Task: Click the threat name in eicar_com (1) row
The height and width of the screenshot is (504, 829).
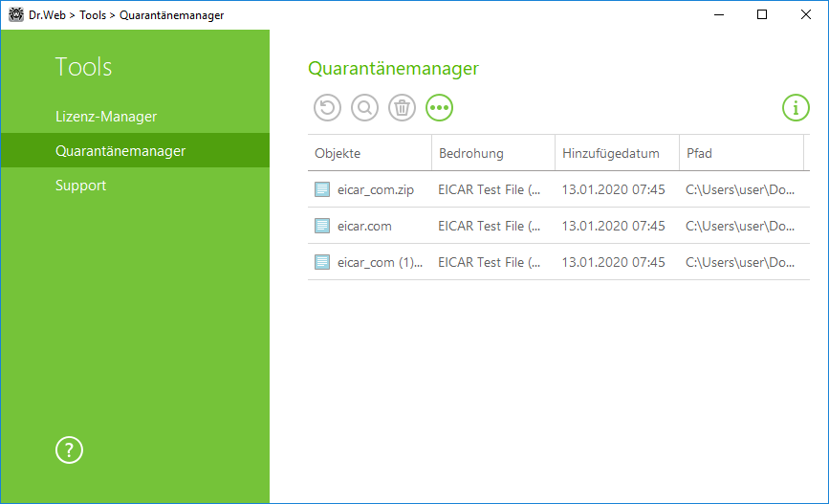Action: (489, 262)
